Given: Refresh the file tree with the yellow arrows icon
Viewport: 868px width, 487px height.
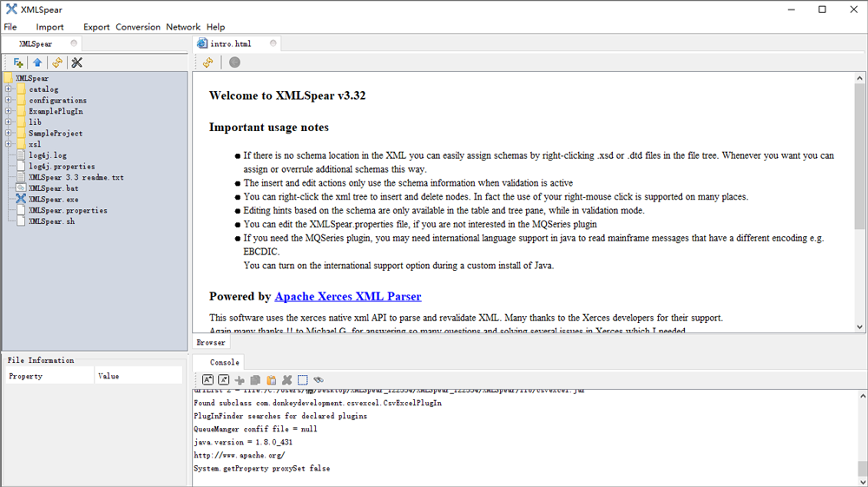Looking at the screenshot, I should tap(57, 63).
